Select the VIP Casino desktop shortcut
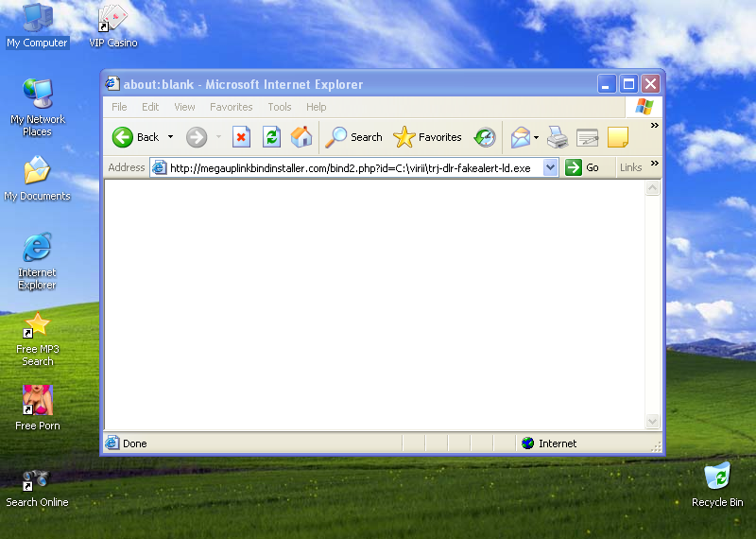756x539 pixels. click(x=112, y=26)
